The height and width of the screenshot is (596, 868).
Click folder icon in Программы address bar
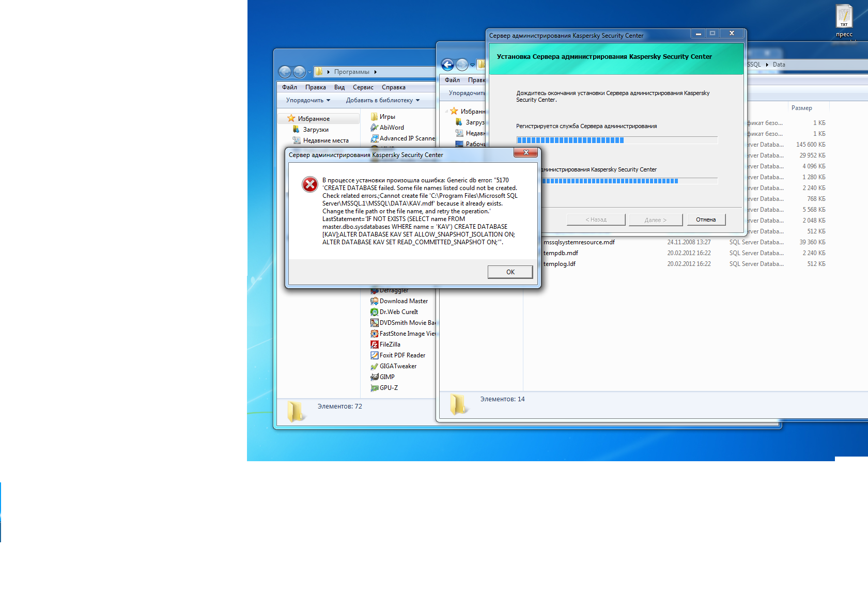tap(319, 72)
